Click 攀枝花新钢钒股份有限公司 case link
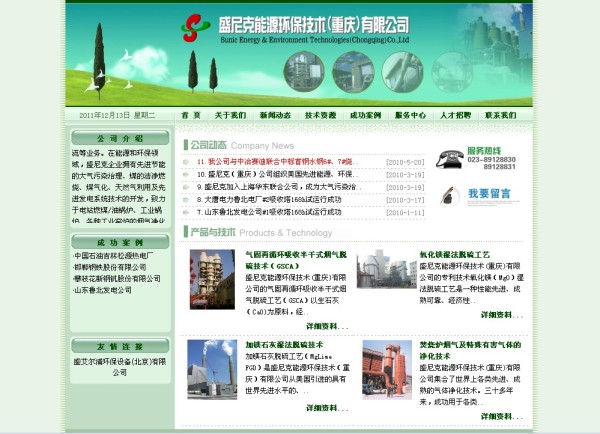 tap(117, 279)
